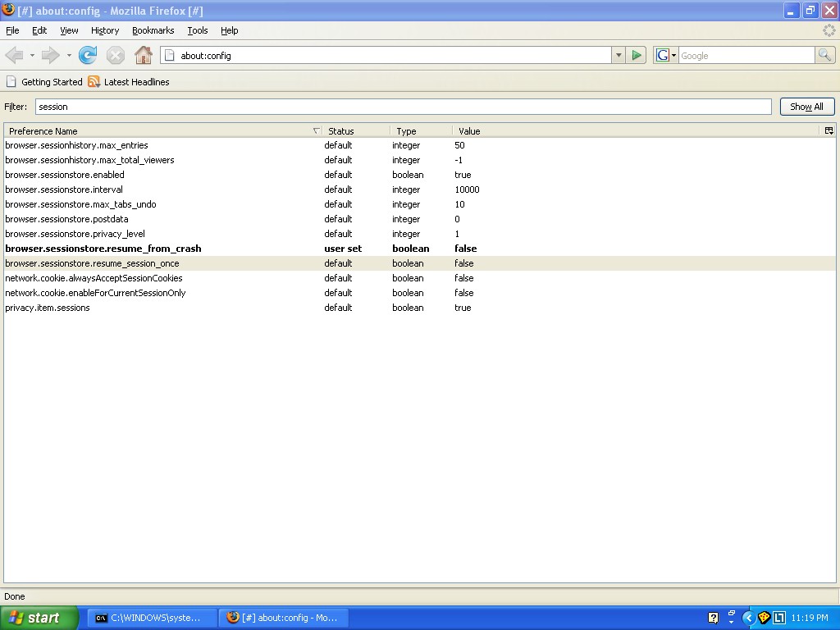840x630 pixels.
Task: Sort by the Value column header
Action: point(637,130)
